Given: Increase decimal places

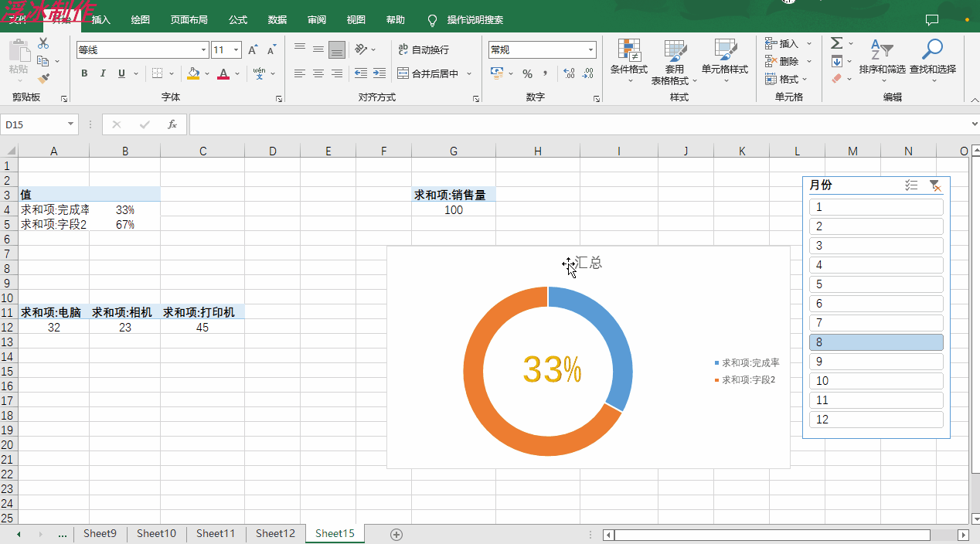Looking at the screenshot, I should pos(570,73).
